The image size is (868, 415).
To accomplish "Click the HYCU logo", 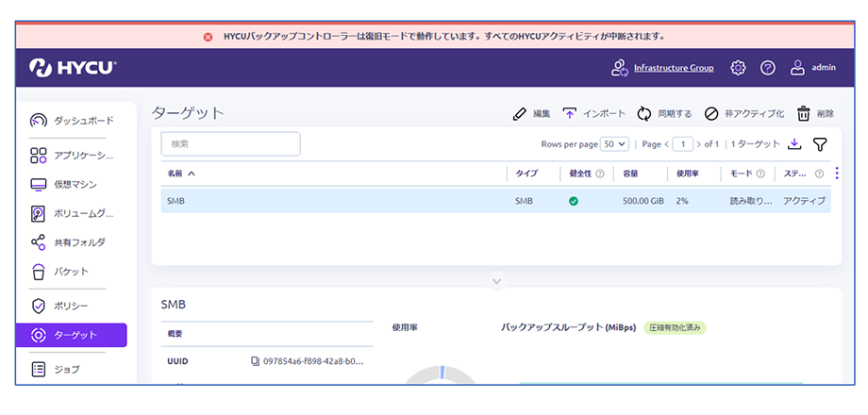I will pos(73,68).
